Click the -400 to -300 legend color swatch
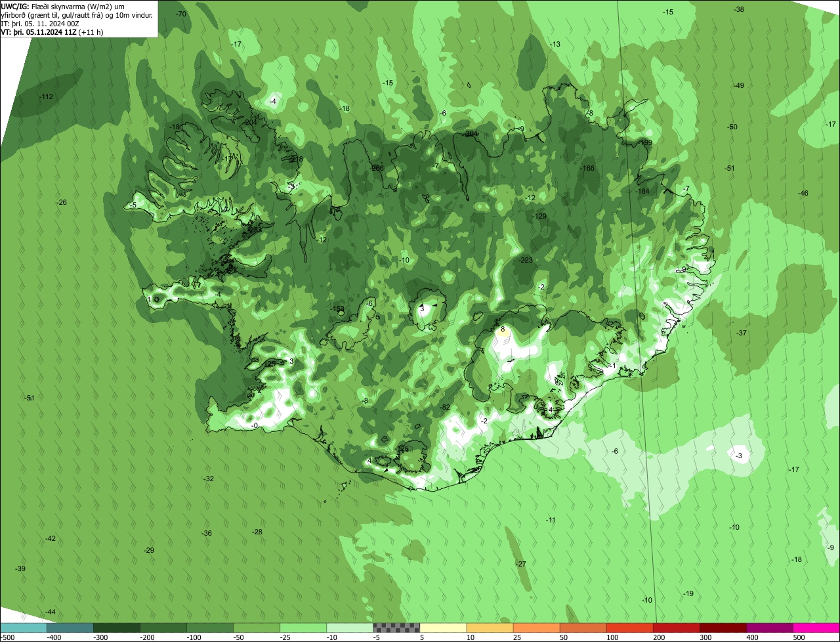The height and width of the screenshot is (642, 840). click(70, 628)
